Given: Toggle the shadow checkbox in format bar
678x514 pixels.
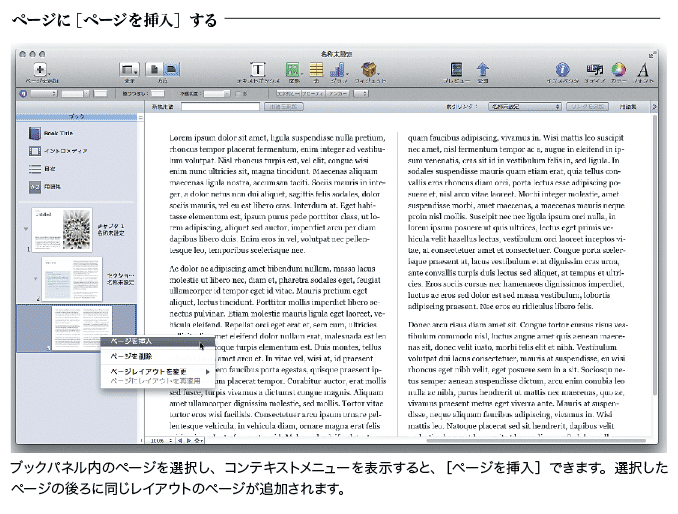Looking at the screenshot, I should pos(238,93).
